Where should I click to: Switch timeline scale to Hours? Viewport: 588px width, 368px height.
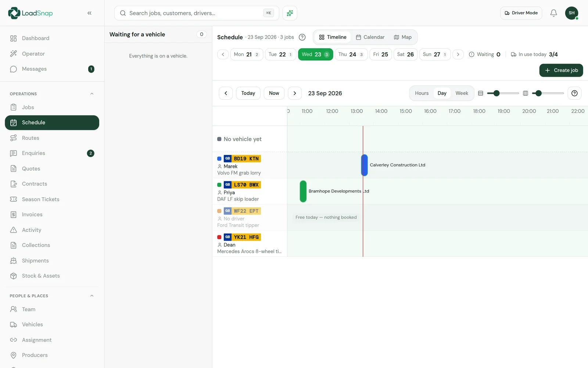pyautogui.click(x=422, y=93)
